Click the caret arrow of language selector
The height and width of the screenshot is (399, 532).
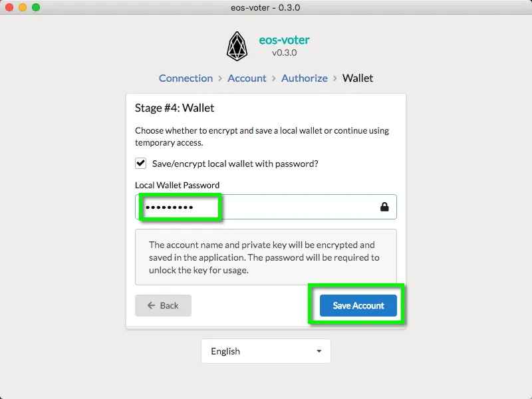319,351
